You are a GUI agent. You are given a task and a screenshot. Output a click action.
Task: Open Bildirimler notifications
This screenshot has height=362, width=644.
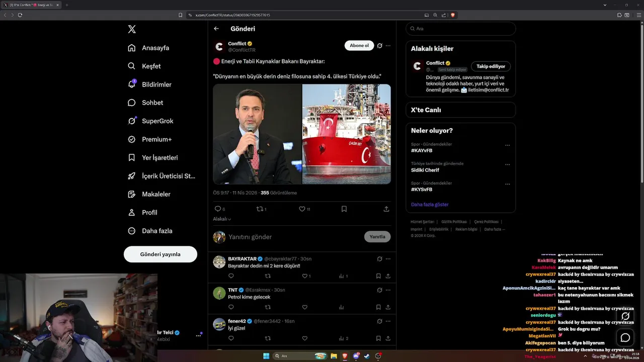[x=149, y=84]
